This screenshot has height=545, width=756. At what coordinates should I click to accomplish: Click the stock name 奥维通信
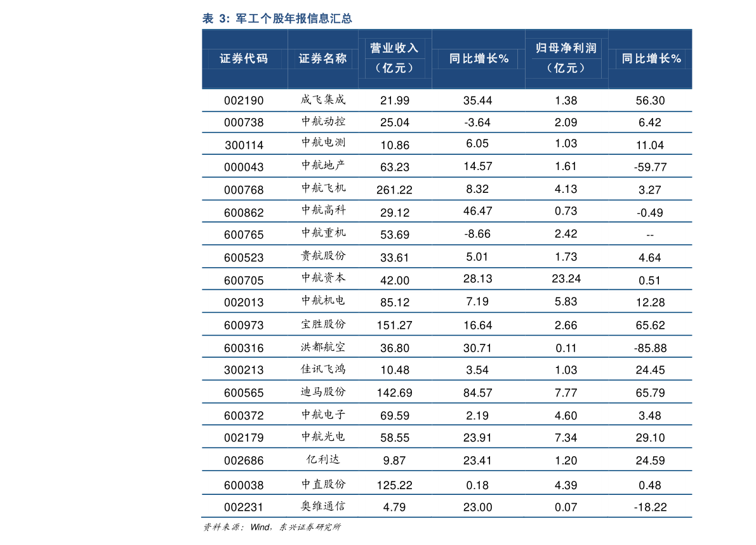coord(323,506)
